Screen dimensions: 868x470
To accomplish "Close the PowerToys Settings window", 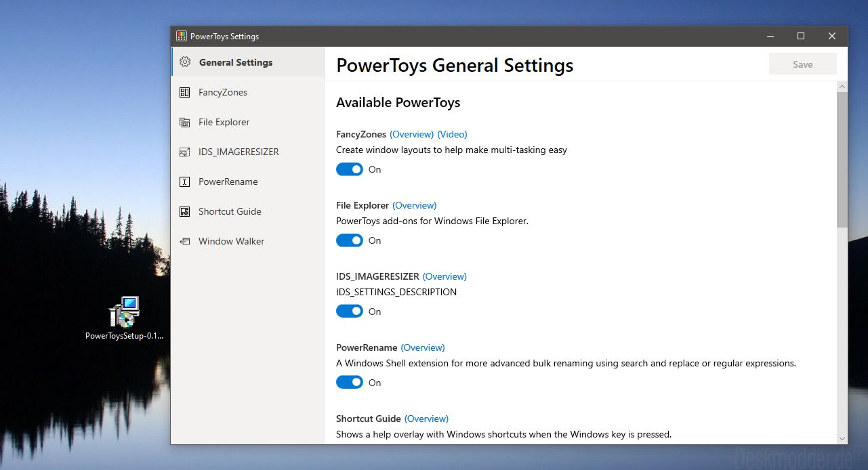I will 832,36.
